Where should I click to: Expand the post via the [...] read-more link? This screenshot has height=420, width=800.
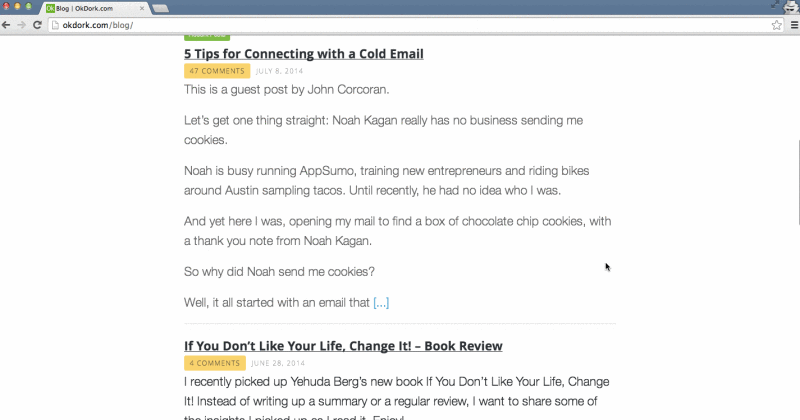point(381,303)
